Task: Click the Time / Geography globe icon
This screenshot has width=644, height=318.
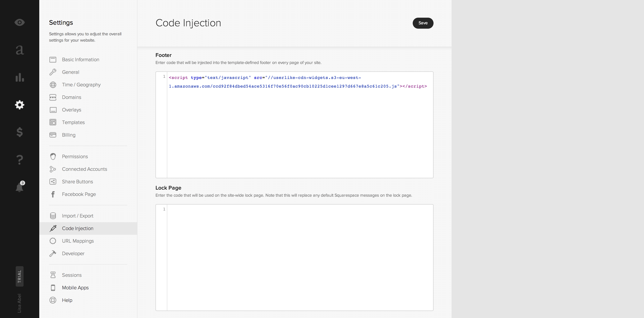Action: 53,85
